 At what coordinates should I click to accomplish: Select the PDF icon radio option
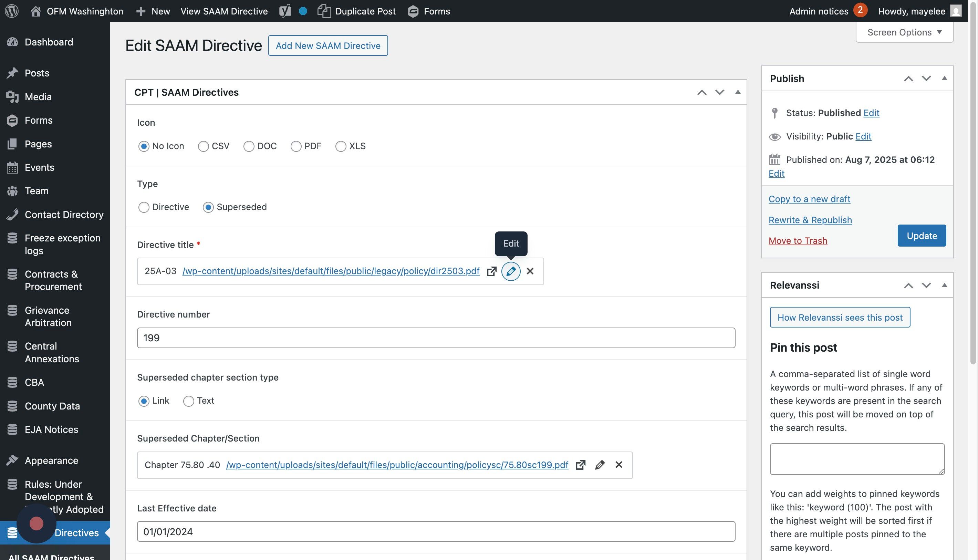coord(296,146)
